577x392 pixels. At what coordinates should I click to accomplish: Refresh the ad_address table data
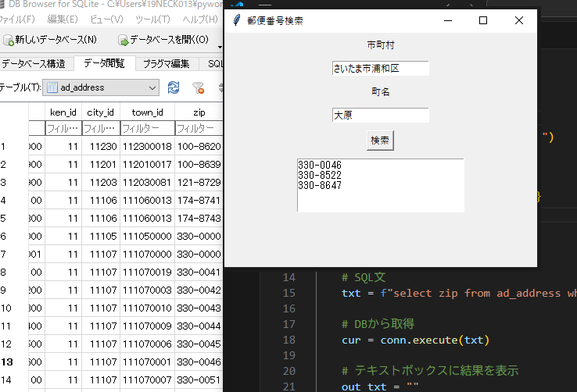174,87
